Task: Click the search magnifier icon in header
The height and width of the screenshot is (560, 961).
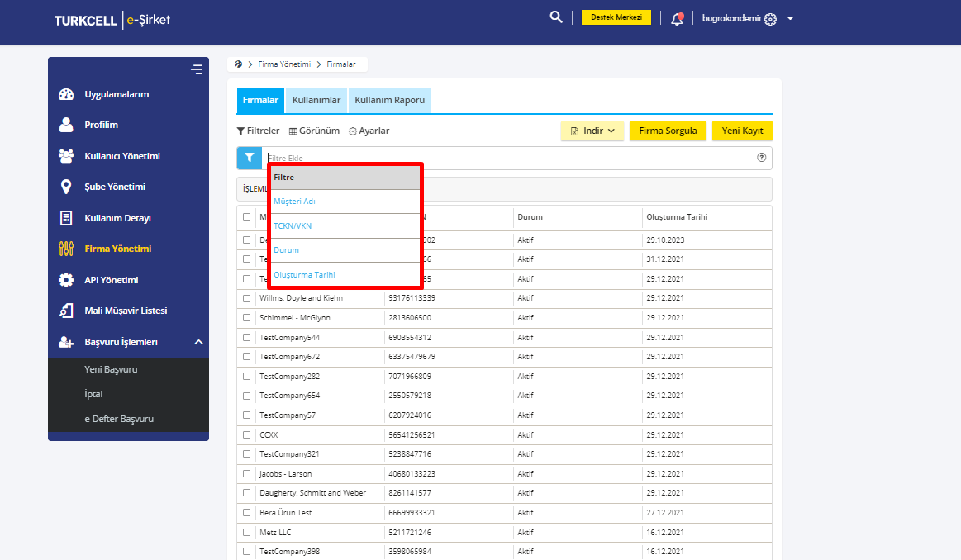Action: point(556,17)
